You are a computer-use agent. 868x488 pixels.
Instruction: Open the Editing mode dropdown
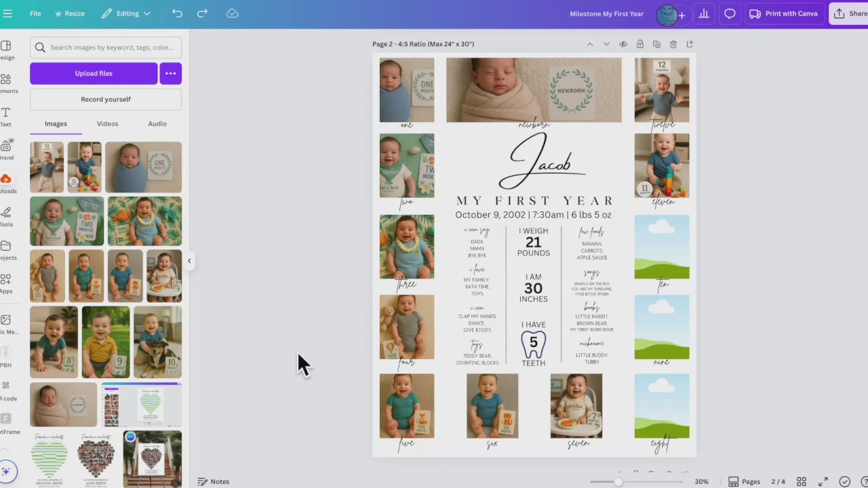[x=126, y=14]
